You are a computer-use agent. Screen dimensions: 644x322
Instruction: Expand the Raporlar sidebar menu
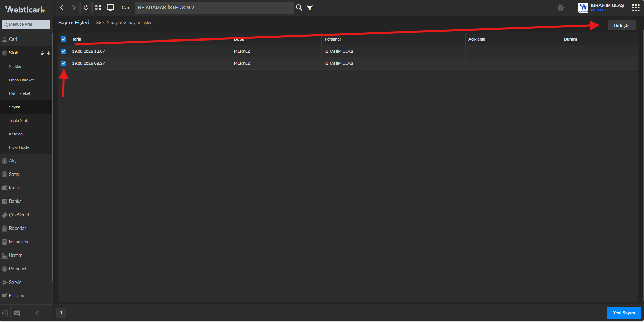pos(18,229)
